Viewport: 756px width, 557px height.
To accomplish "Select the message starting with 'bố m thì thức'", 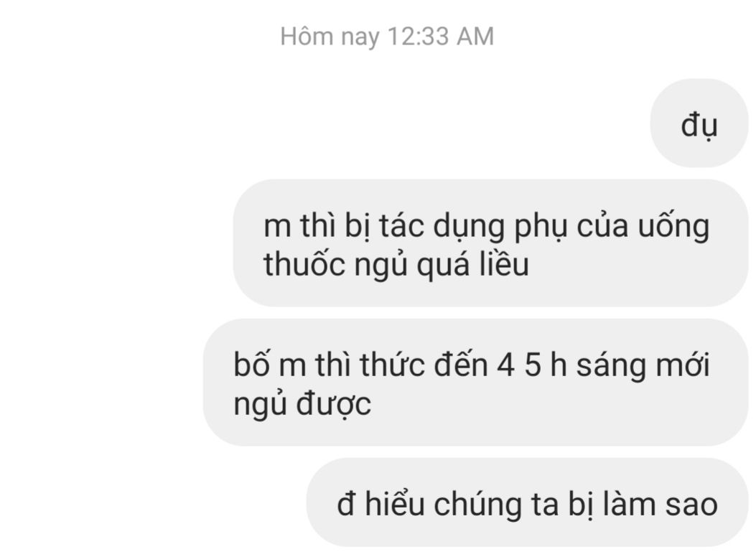I will click(x=475, y=382).
